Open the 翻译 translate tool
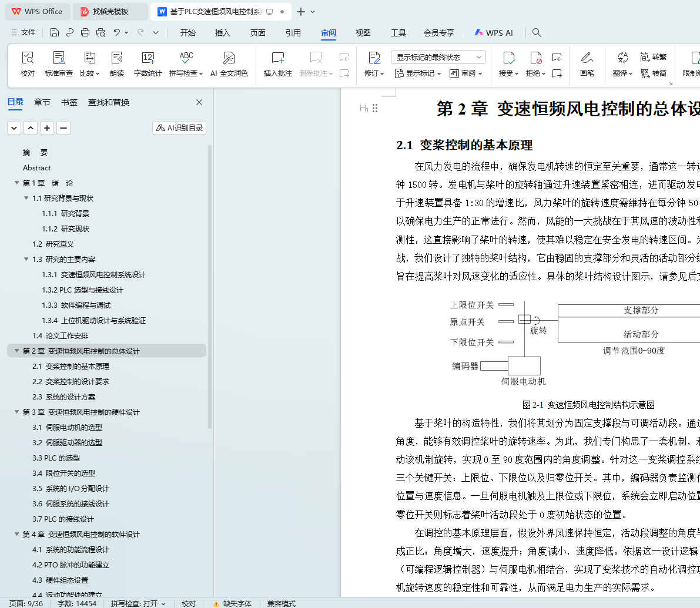This screenshot has height=608, width=700. click(622, 64)
